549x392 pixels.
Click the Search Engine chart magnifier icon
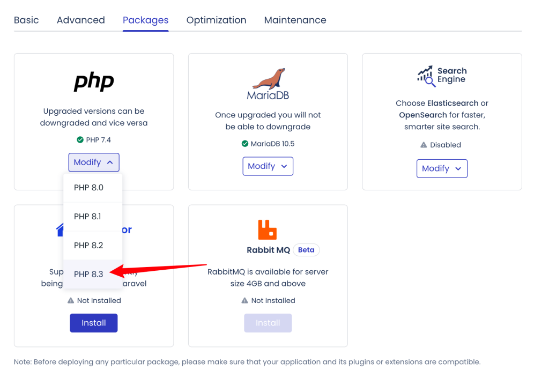tap(426, 76)
